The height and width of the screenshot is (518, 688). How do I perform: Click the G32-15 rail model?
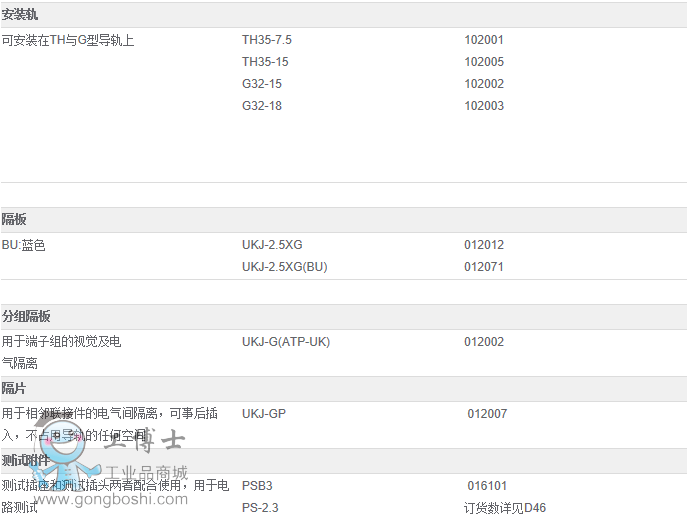[262, 84]
